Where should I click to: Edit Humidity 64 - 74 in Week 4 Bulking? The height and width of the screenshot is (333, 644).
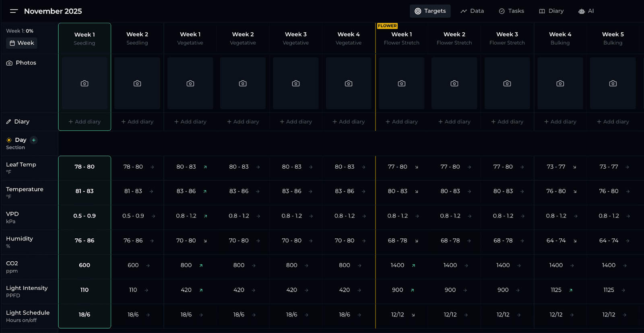tap(556, 240)
